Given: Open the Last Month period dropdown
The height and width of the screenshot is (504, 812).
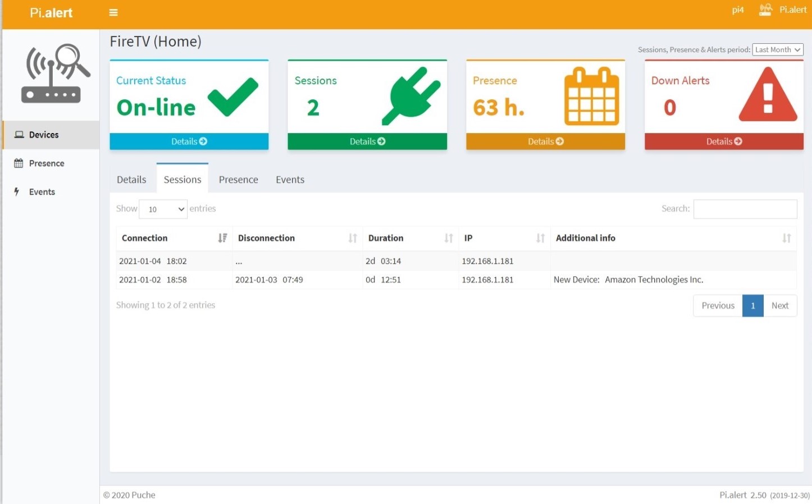Looking at the screenshot, I should [777, 49].
